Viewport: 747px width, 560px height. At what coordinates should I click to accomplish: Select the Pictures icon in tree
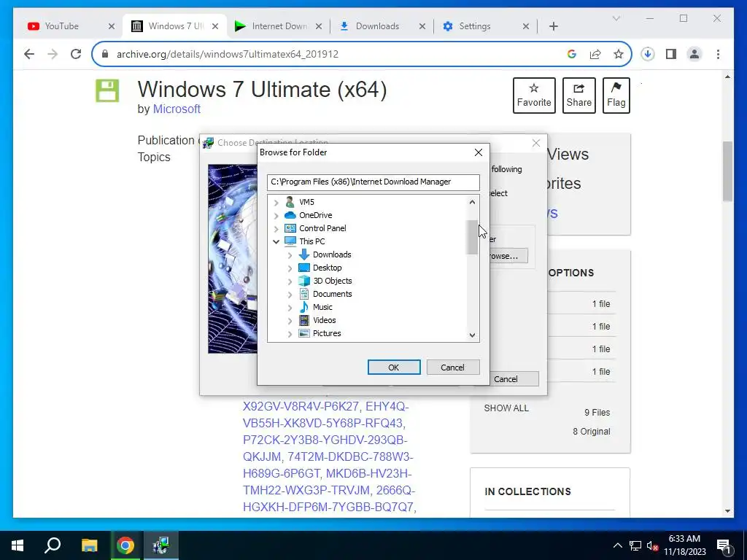point(304,333)
